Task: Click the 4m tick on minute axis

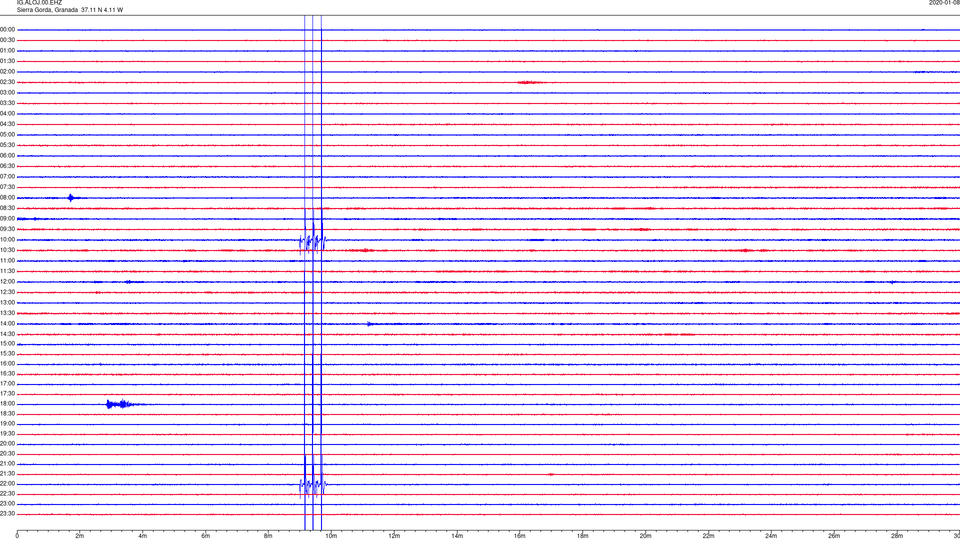Action: pyautogui.click(x=143, y=536)
